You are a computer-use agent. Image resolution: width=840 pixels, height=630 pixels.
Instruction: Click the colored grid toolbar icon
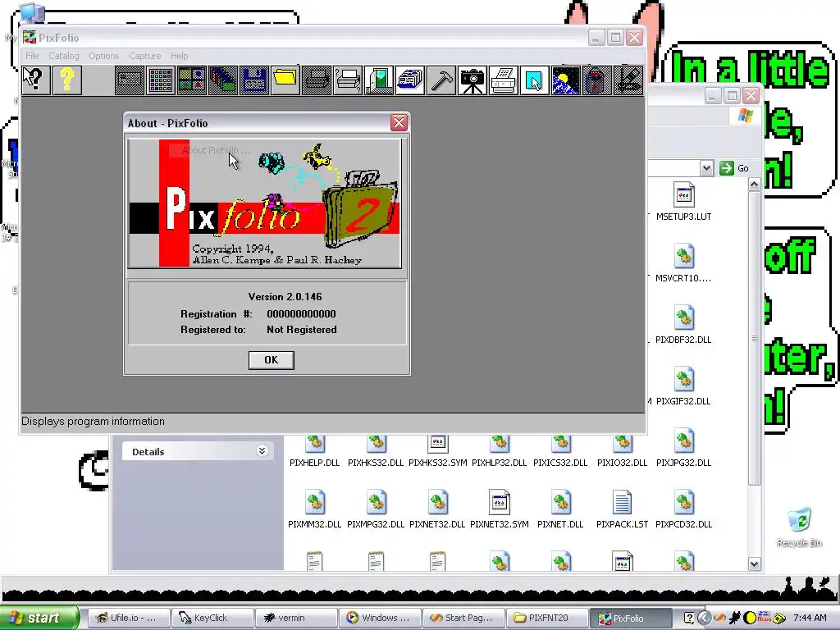161,80
